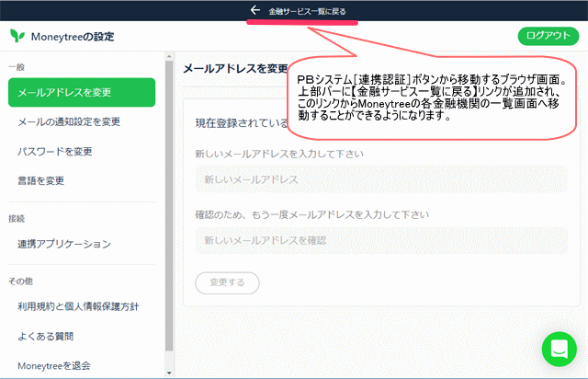Click the 変更する button
Viewport: 588px width, 379px height.
click(x=227, y=282)
